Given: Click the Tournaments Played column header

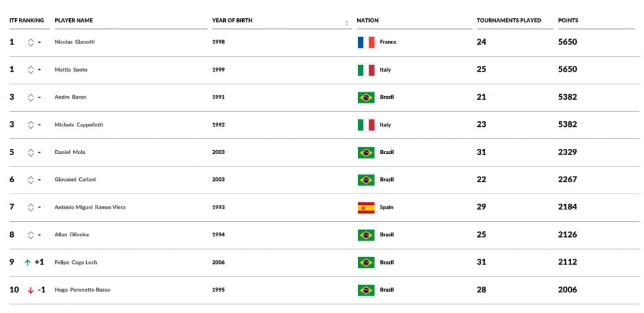Looking at the screenshot, I should (x=508, y=21).
